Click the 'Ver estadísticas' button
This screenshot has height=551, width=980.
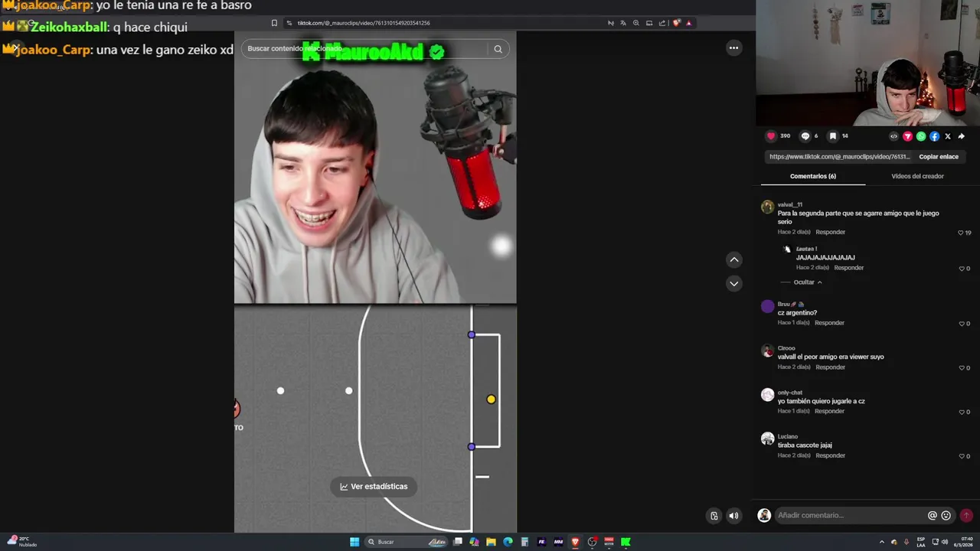[x=374, y=487]
